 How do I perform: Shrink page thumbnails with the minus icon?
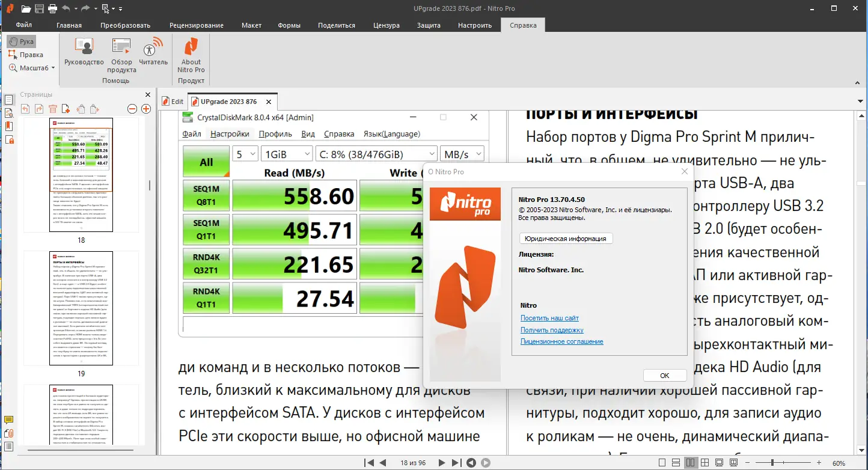[132, 109]
